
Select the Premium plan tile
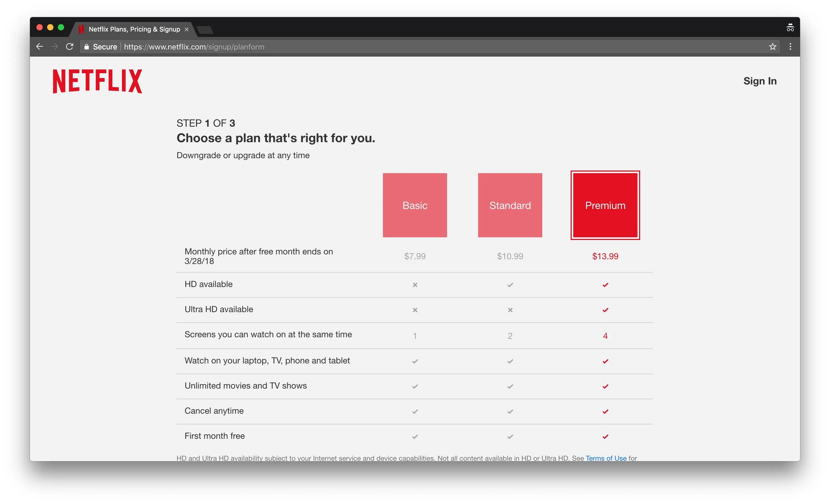(605, 205)
